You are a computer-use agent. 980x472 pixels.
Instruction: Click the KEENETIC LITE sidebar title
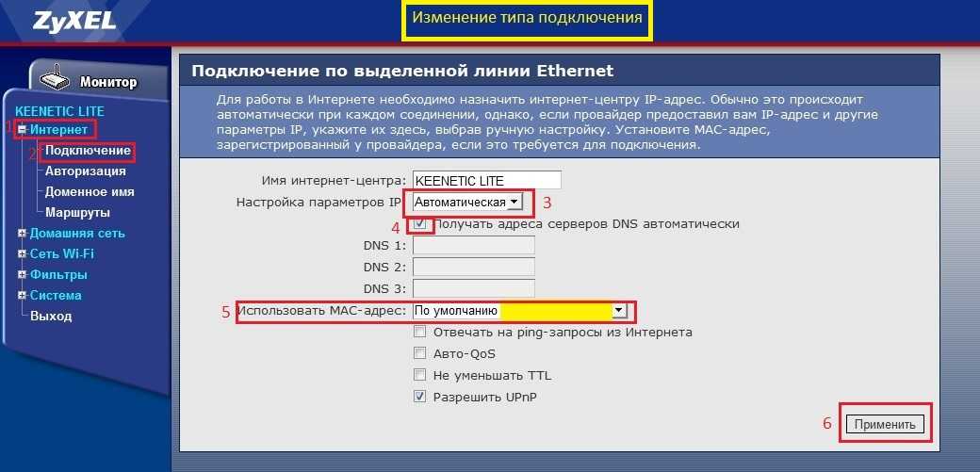(x=59, y=111)
